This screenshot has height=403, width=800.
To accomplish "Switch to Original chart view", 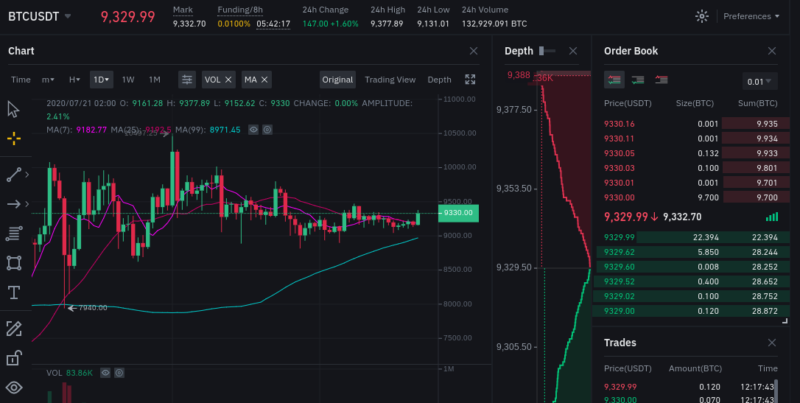I will pos(337,80).
